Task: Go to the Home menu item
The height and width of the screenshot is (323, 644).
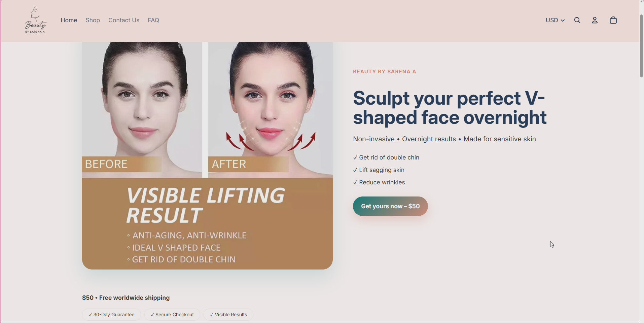Action: [69, 20]
